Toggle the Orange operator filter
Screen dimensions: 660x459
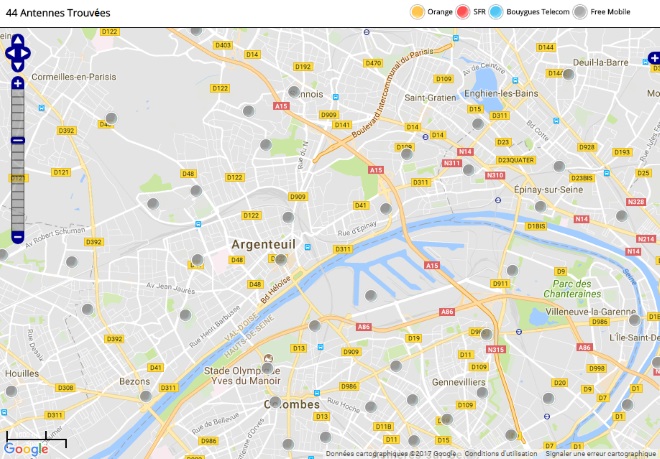pos(431,12)
